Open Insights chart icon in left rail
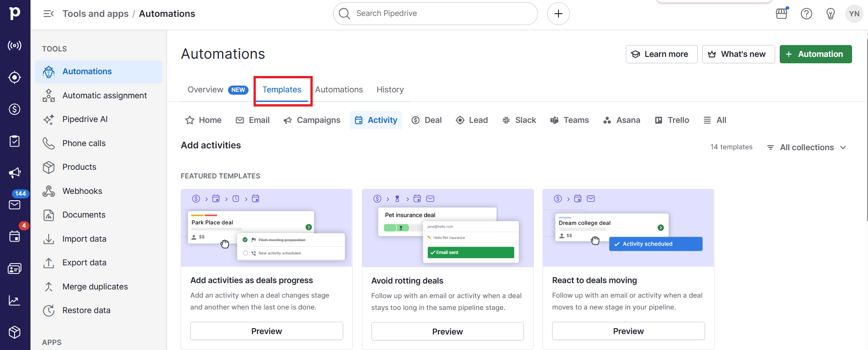868x350 pixels. click(x=15, y=300)
